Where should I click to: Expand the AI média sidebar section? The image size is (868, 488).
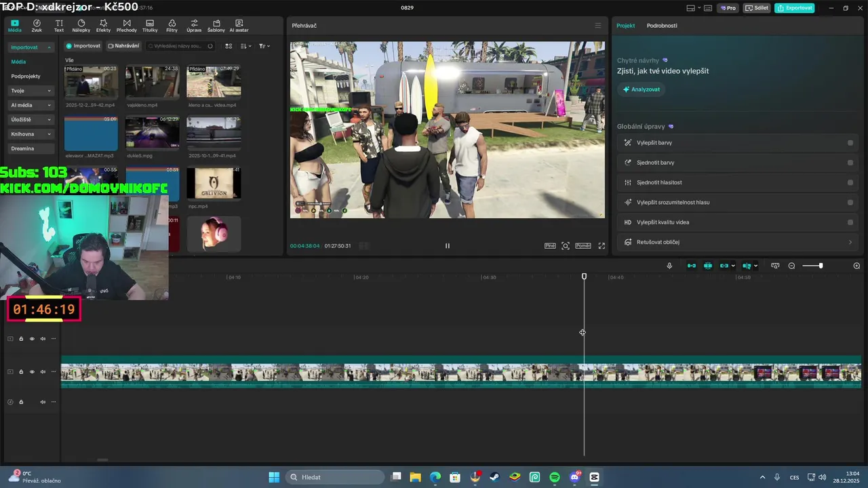coord(49,106)
